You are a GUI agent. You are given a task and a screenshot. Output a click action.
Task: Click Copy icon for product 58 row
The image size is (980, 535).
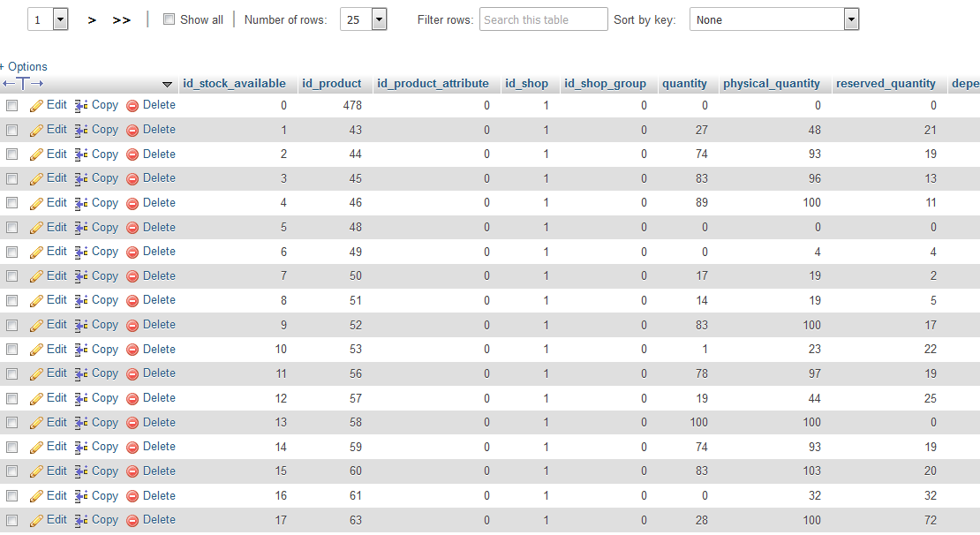(x=81, y=423)
